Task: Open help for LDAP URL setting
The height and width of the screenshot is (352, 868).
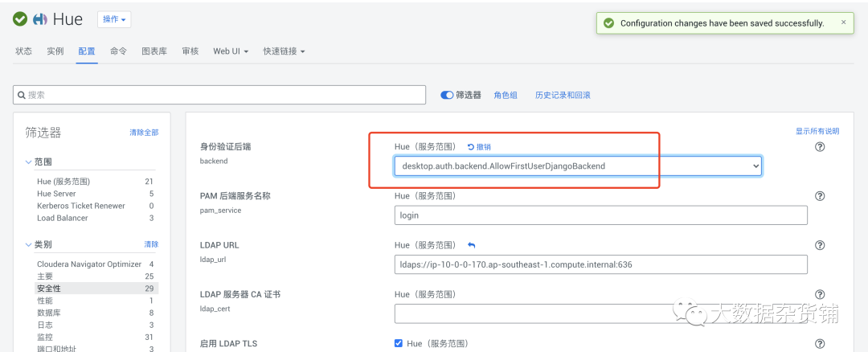Action: [821, 245]
